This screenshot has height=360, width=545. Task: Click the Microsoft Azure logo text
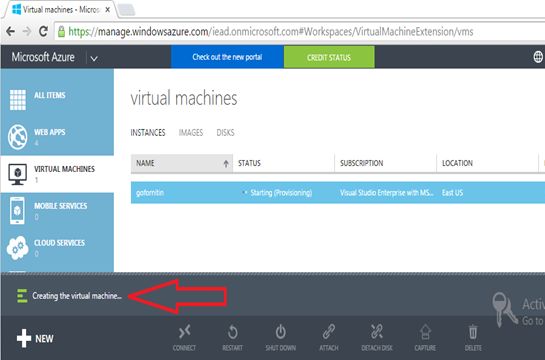coord(43,57)
